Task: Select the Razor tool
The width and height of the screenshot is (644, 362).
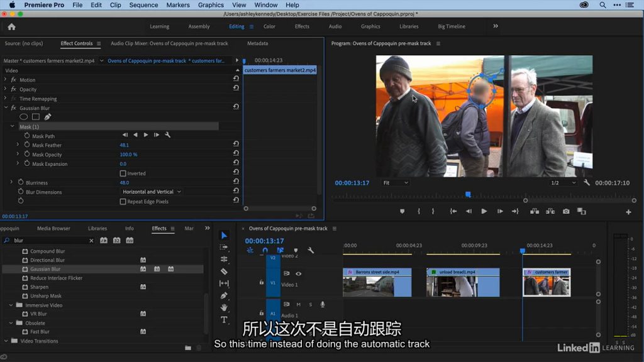Action: [224, 271]
